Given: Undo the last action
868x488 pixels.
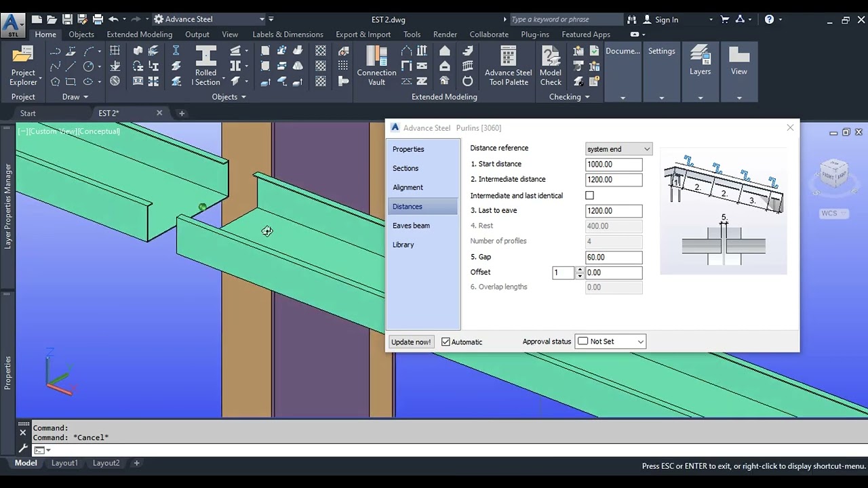Looking at the screenshot, I should click(113, 20).
